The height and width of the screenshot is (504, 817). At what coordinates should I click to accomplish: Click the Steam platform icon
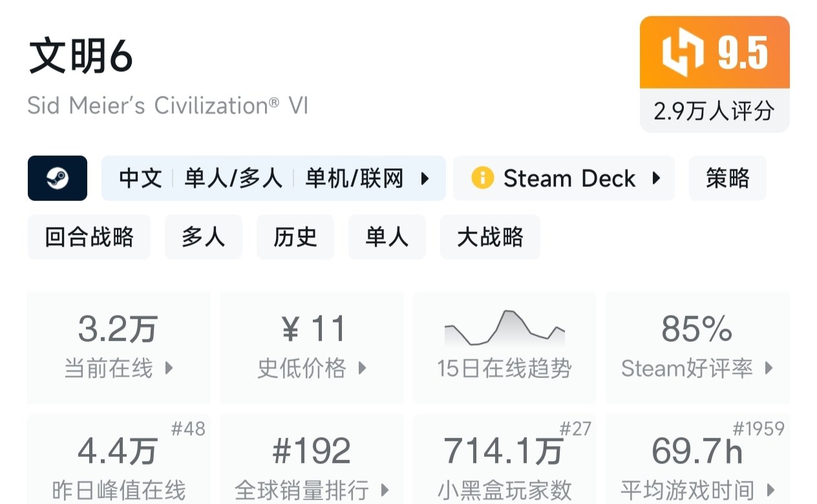click(58, 178)
